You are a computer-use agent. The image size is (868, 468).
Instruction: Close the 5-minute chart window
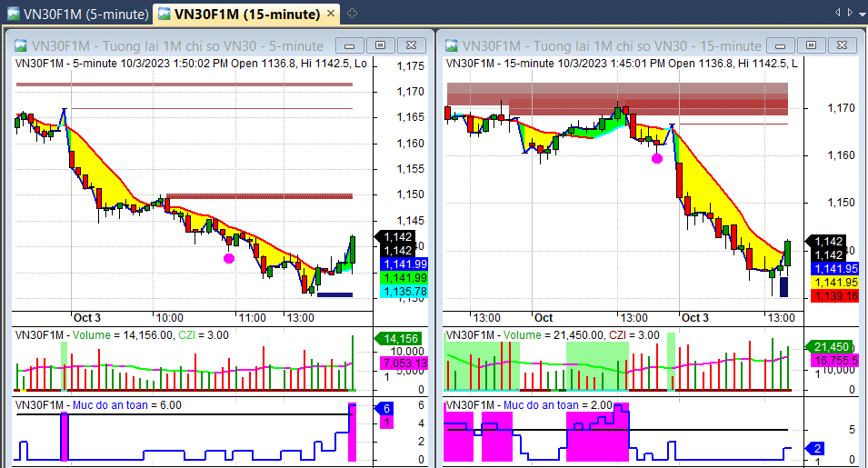[411, 45]
